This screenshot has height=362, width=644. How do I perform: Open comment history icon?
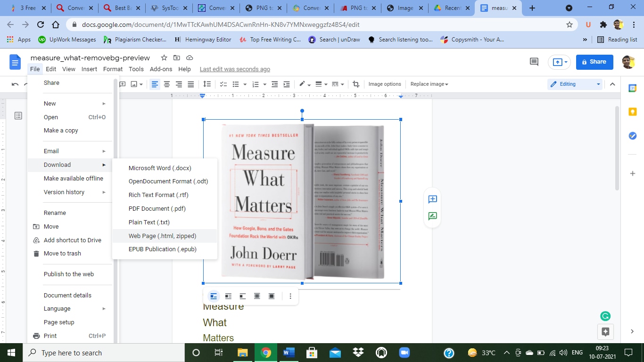point(534,62)
